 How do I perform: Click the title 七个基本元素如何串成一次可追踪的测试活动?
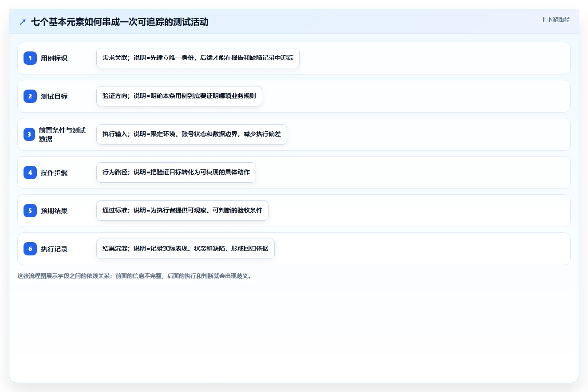click(x=120, y=22)
